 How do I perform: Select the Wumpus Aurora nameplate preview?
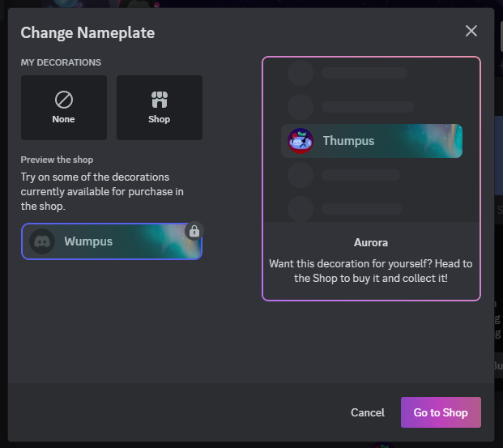click(112, 241)
